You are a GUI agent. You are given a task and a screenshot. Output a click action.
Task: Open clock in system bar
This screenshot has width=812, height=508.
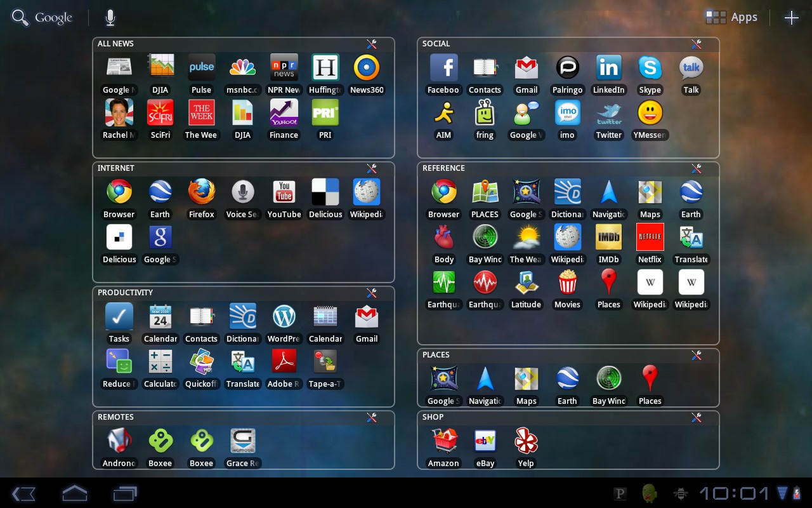click(734, 493)
